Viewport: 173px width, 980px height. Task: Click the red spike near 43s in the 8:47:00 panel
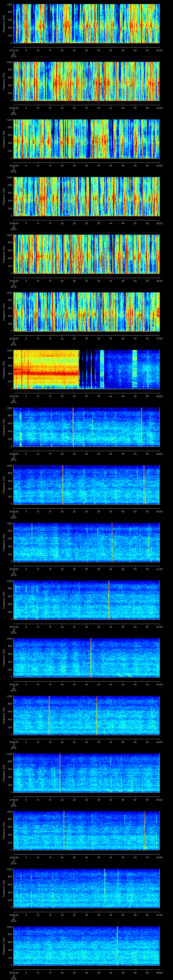tap(117, 946)
